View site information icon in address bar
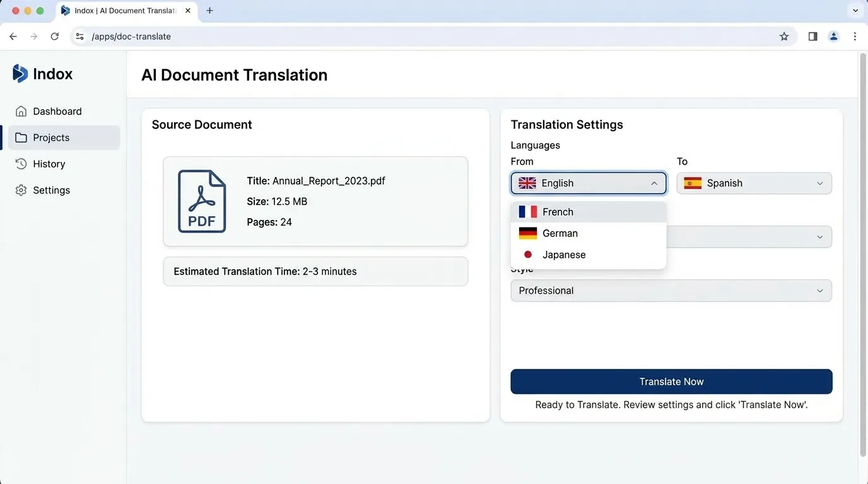 coord(79,37)
